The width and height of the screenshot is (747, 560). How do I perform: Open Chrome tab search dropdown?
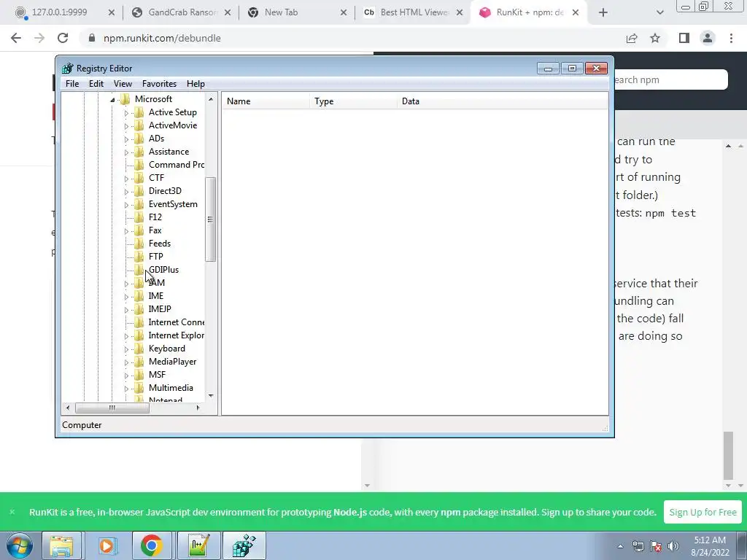click(659, 13)
